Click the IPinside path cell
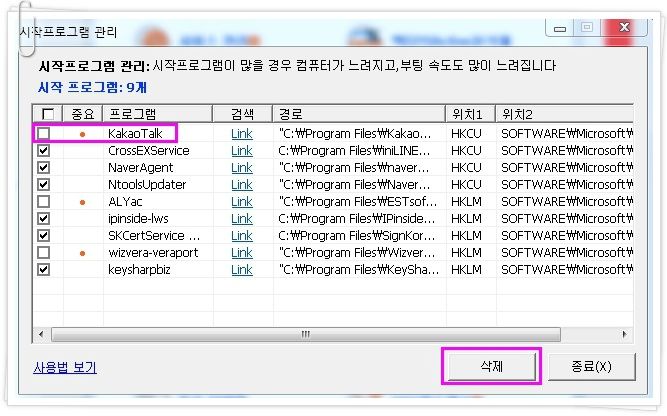 click(356, 219)
